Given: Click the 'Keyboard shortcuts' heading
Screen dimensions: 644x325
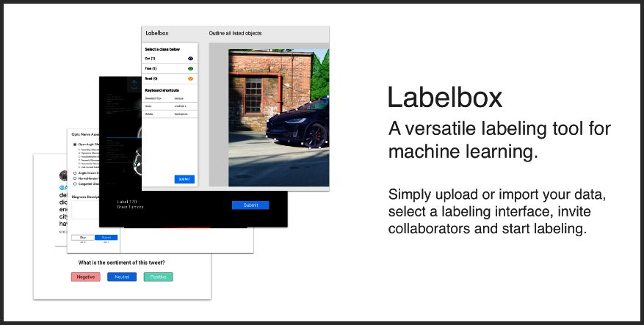Looking at the screenshot, I should coord(162,90).
